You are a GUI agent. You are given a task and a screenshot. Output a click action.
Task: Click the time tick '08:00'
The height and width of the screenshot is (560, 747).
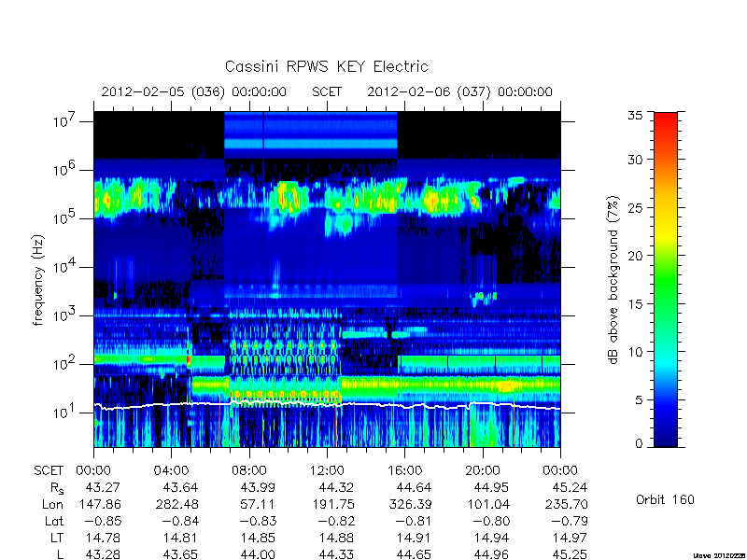pos(249,471)
